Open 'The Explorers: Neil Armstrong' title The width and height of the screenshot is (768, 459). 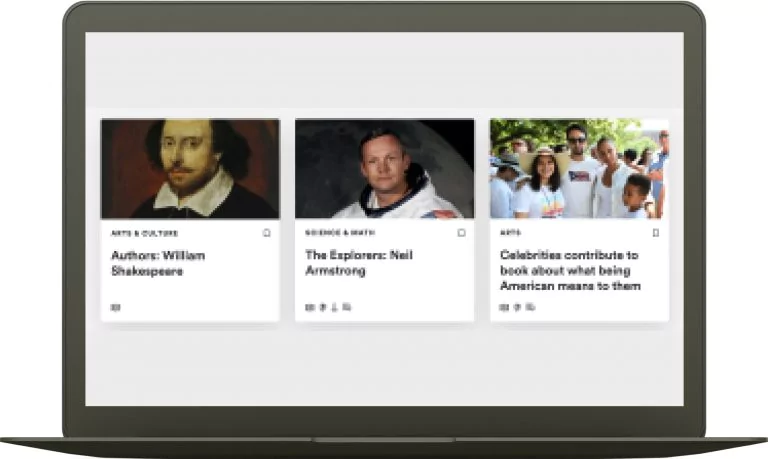pos(359,263)
